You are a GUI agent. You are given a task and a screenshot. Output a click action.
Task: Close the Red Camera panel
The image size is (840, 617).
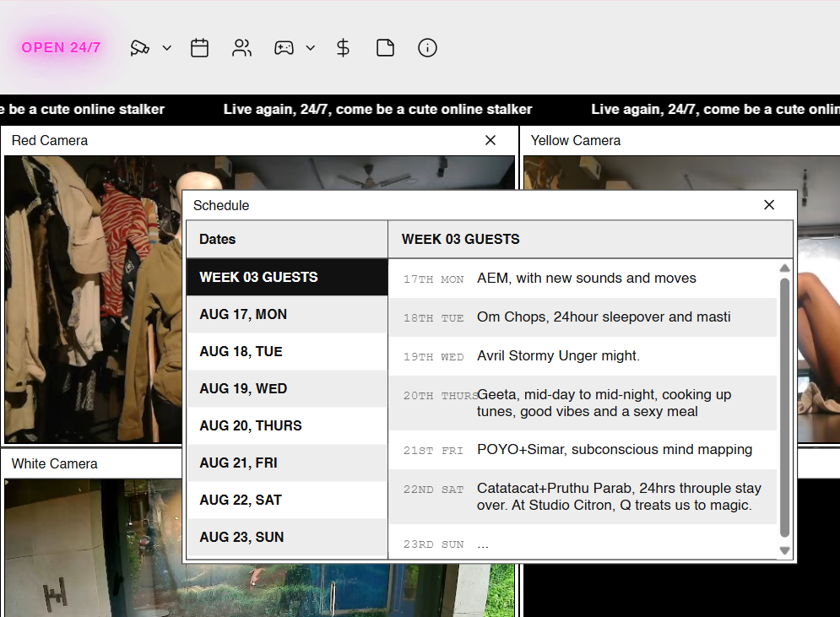(x=490, y=140)
